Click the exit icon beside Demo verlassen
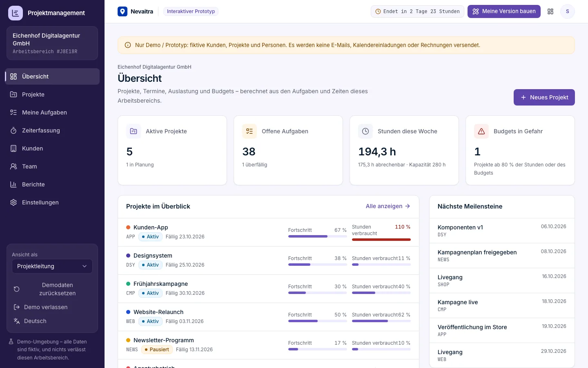588x368 pixels. click(x=17, y=307)
